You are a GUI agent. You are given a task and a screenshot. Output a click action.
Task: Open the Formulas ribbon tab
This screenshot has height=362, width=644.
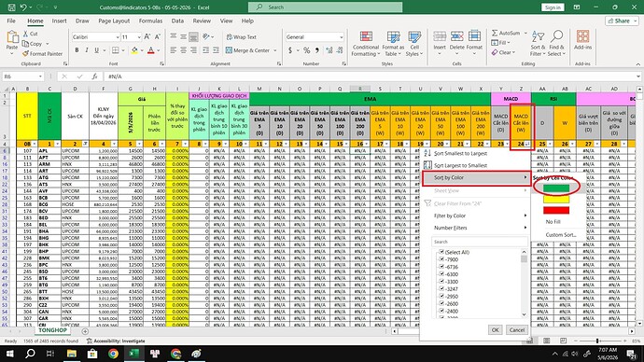coord(150,21)
